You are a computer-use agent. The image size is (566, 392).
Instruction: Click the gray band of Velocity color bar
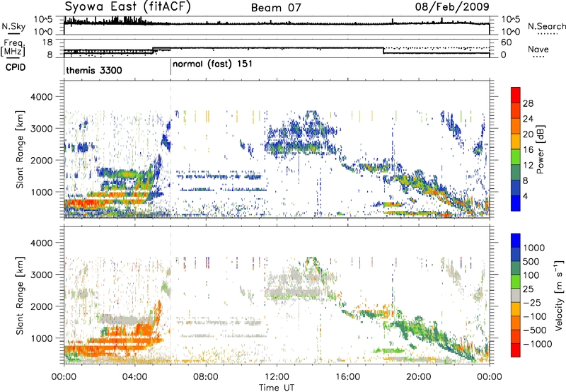[516, 296]
